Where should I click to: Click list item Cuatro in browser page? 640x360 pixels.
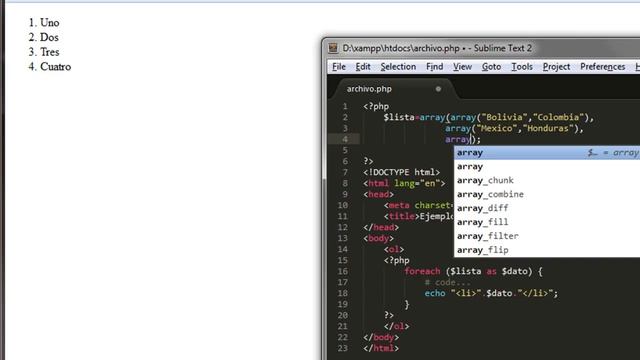tap(56, 67)
